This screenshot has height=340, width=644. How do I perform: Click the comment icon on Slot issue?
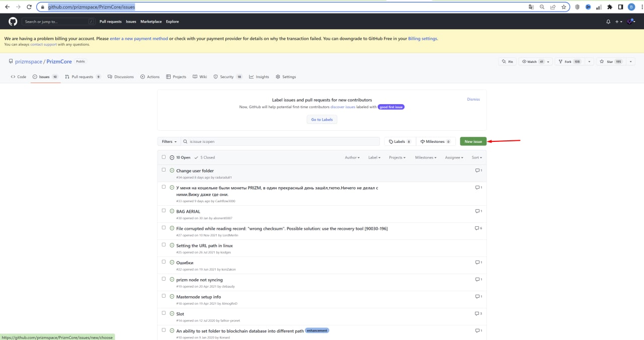(477, 314)
